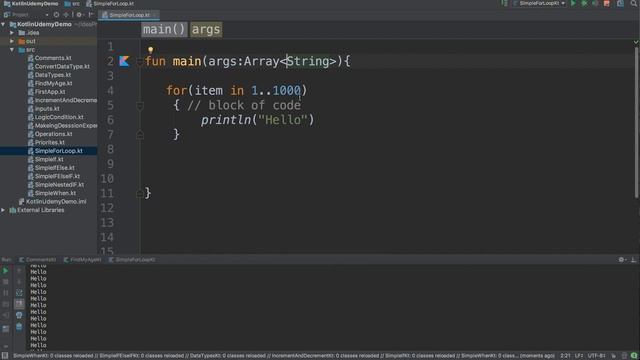The width and height of the screenshot is (640, 360).
Task: Click the yellow intention lightbulb
Action: click(150, 50)
